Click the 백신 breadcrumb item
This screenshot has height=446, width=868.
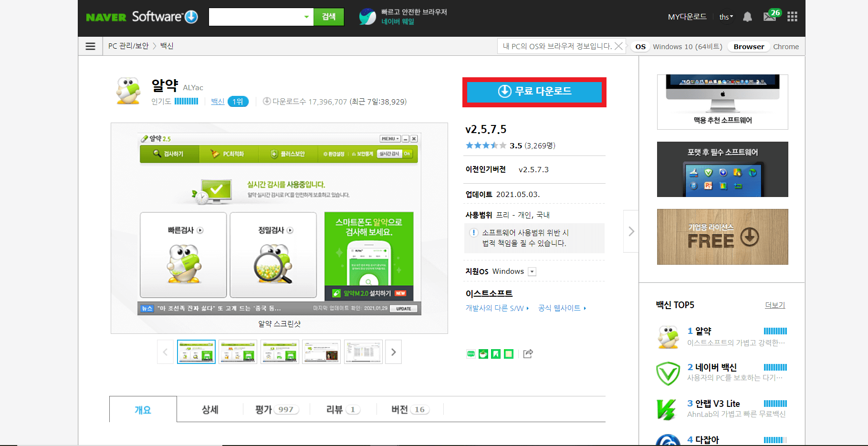(x=167, y=46)
